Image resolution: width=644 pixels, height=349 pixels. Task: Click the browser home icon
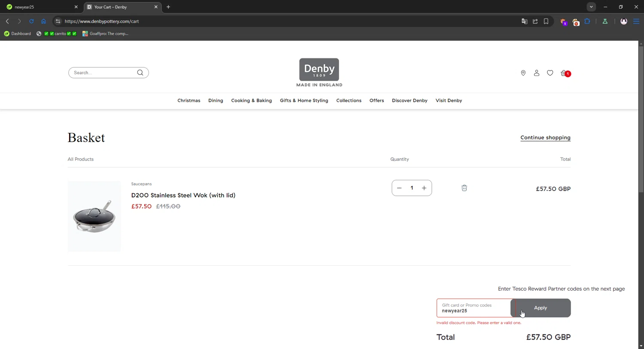pos(43,21)
